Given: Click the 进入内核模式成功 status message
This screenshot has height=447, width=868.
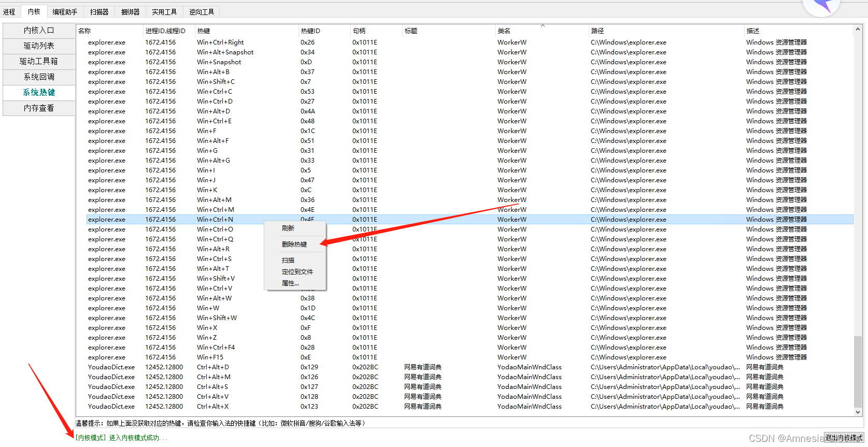Looking at the screenshot, I should [121, 438].
